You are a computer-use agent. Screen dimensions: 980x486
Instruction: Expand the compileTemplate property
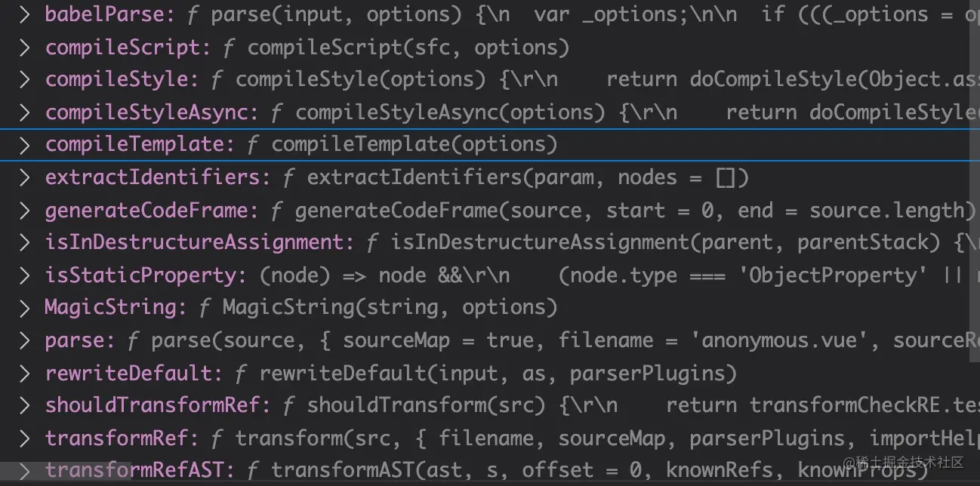click(x=25, y=145)
